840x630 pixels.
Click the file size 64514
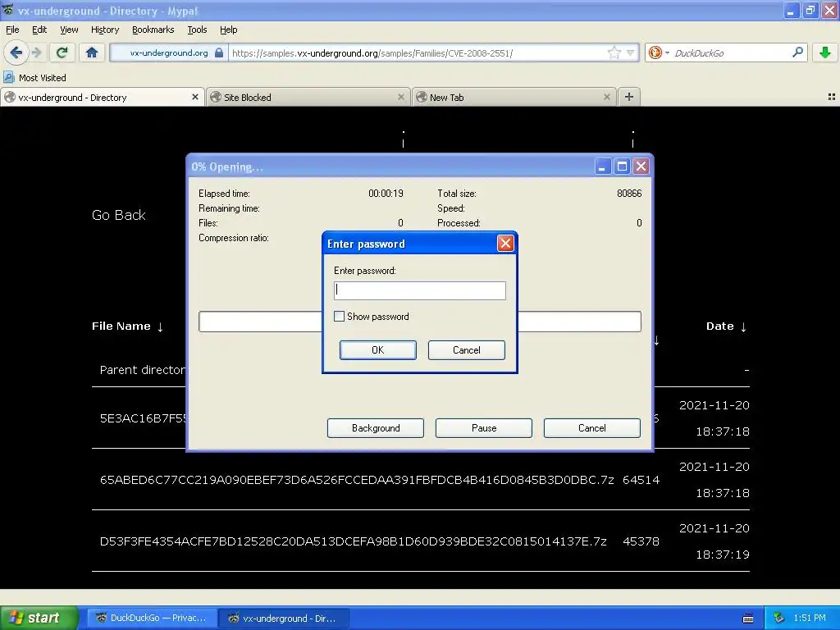click(641, 480)
